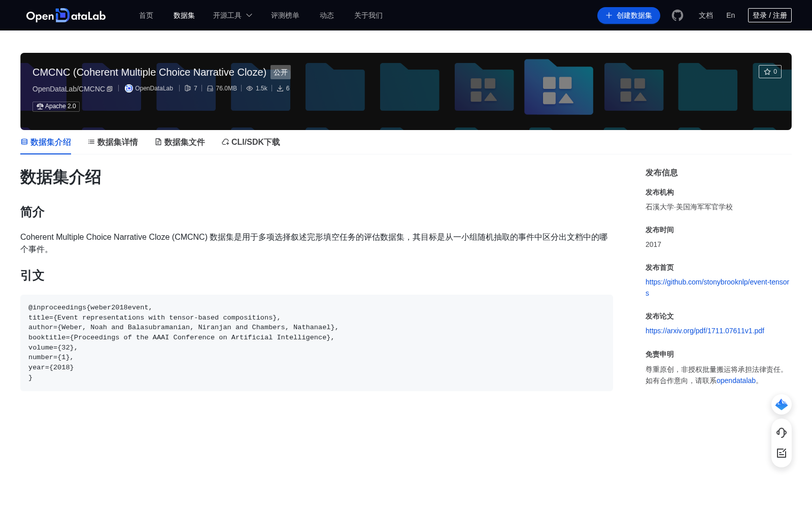Click the 免责申明 heading

(x=660, y=354)
